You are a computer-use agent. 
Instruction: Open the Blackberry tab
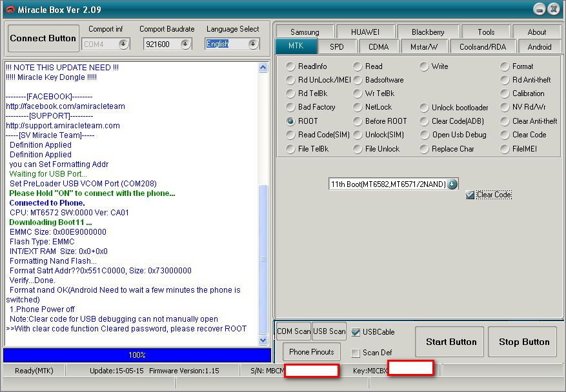point(428,32)
